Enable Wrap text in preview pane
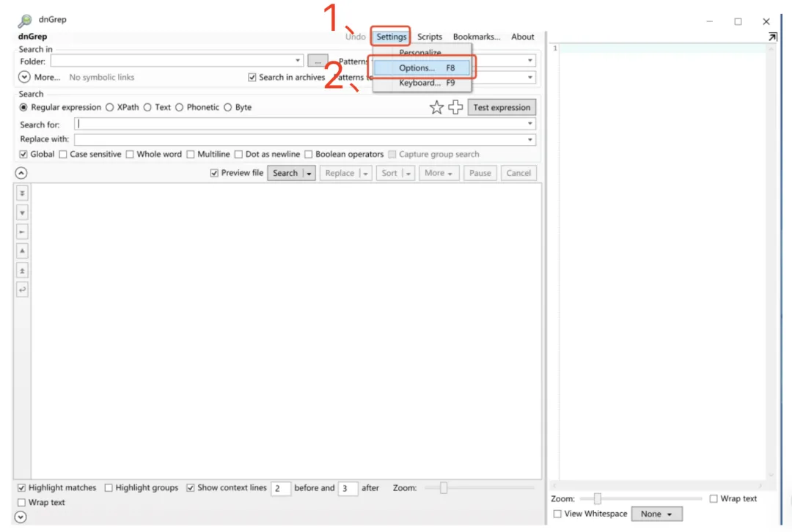 pos(714,499)
